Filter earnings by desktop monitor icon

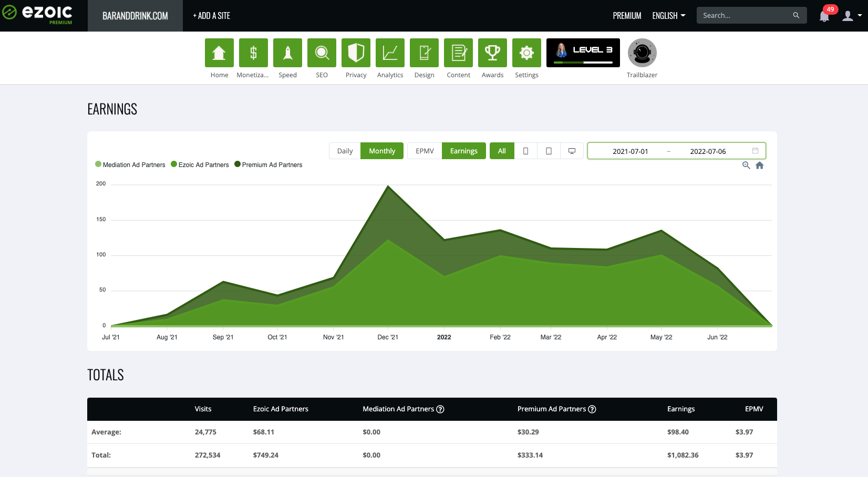tap(572, 151)
